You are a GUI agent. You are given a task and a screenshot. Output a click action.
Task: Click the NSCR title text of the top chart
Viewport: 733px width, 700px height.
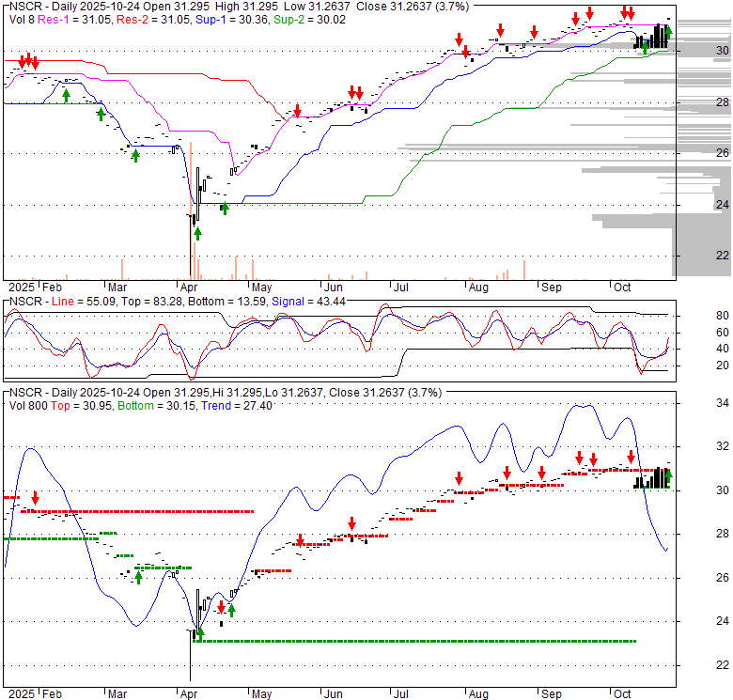[x=23, y=6]
